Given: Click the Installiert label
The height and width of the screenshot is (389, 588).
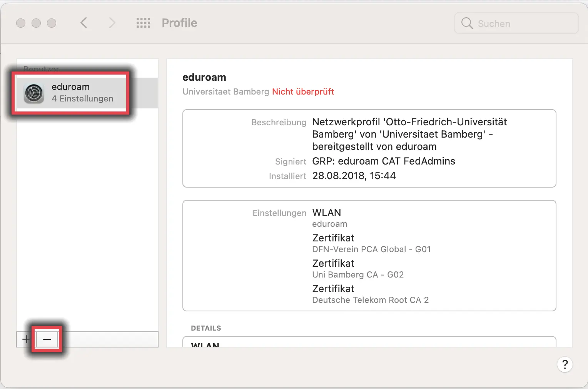Looking at the screenshot, I should [287, 176].
